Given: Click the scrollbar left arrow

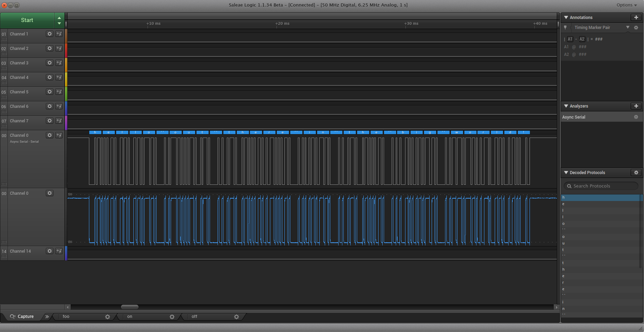Looking at the screenshot, I should (x=68, y=307).
